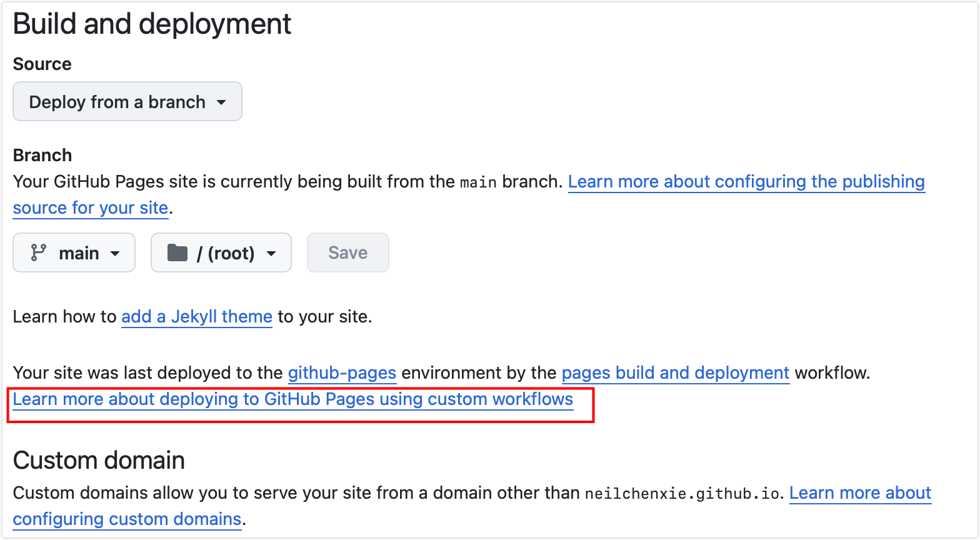
Task: Click the caret arrow next to / (root)
Action: [x=271, y=253]
